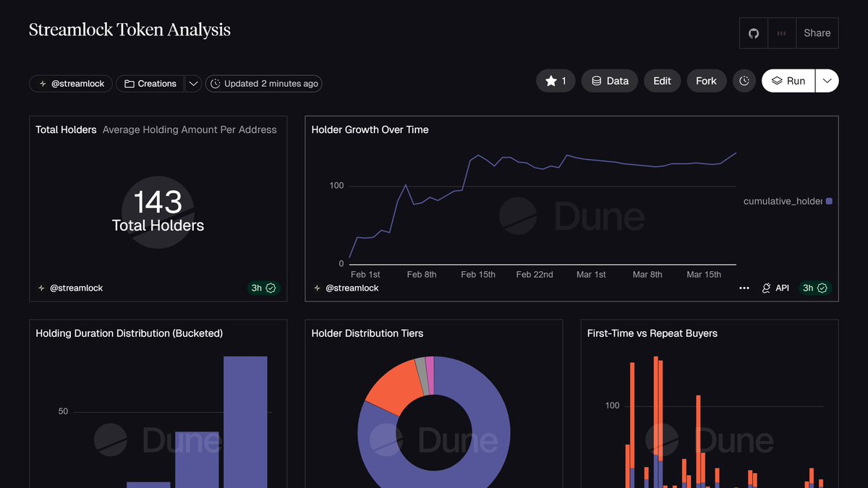Open the Creations folder
The image size is (868, 488).
(150, 84)
